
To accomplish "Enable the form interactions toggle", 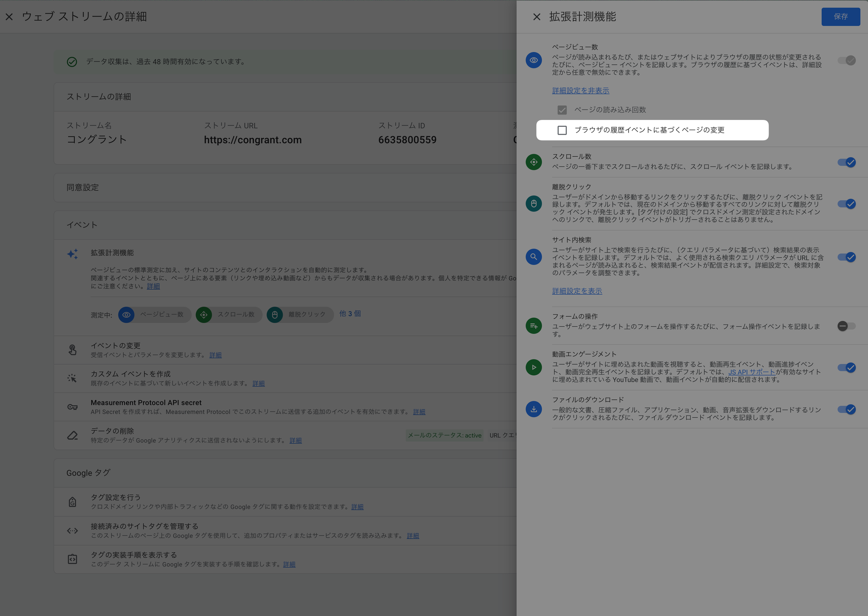I will pos(846,326).
